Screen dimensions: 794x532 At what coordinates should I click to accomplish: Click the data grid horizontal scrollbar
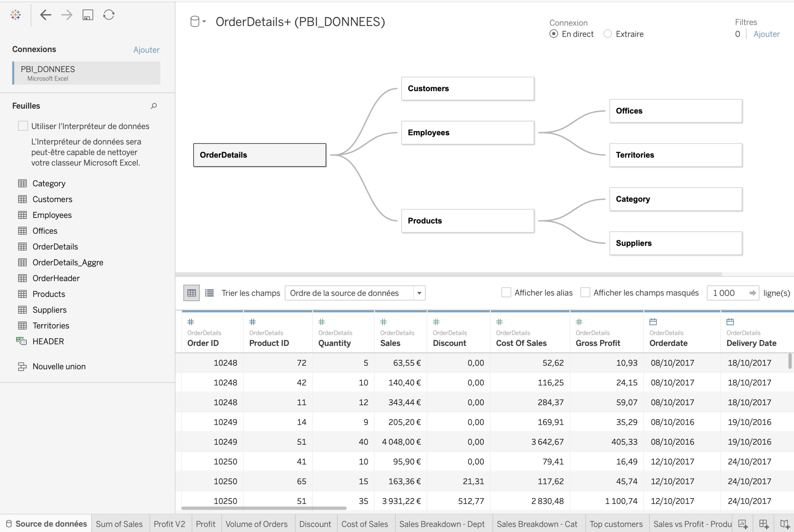coord(264,508)
